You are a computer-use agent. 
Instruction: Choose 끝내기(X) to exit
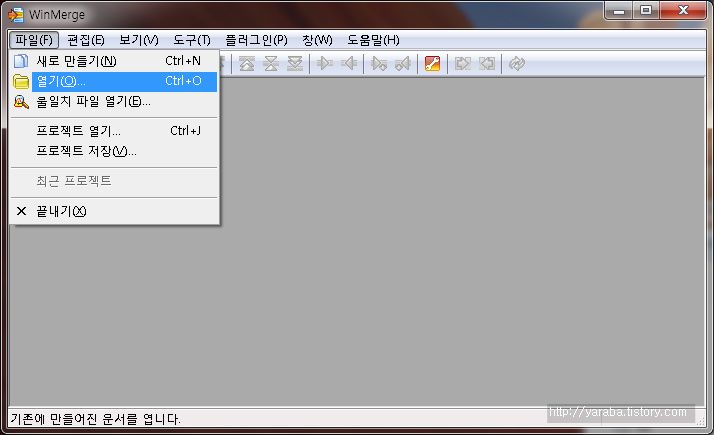point(114,211)
